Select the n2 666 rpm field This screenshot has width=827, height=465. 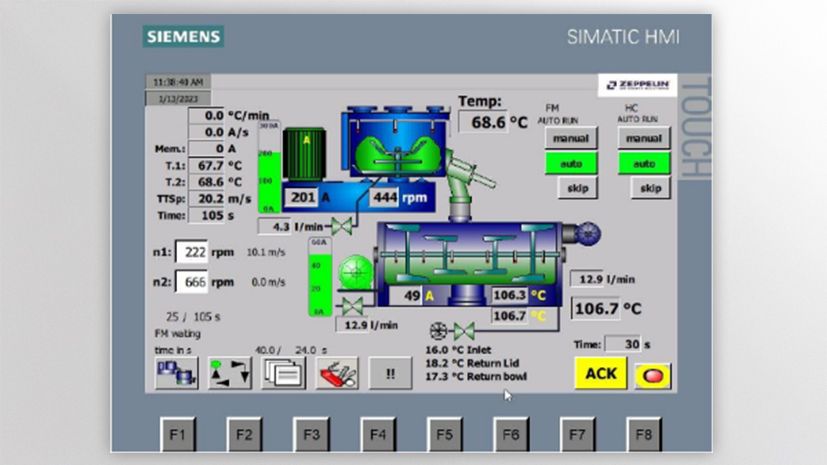point(191,282)
